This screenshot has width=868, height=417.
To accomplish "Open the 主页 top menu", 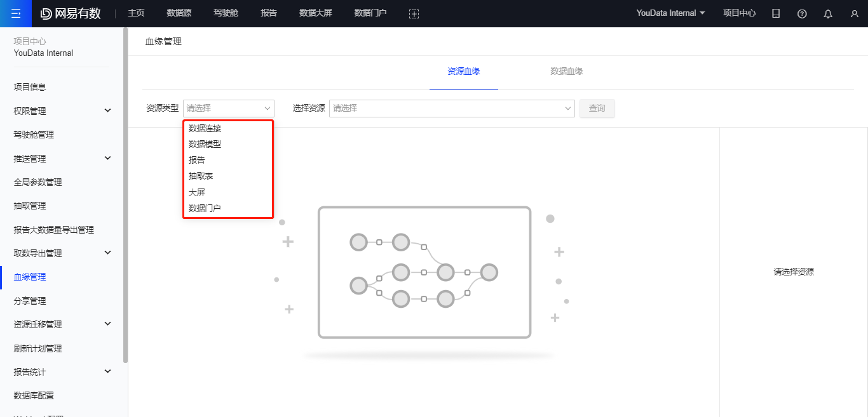I will tap(136, 13).
